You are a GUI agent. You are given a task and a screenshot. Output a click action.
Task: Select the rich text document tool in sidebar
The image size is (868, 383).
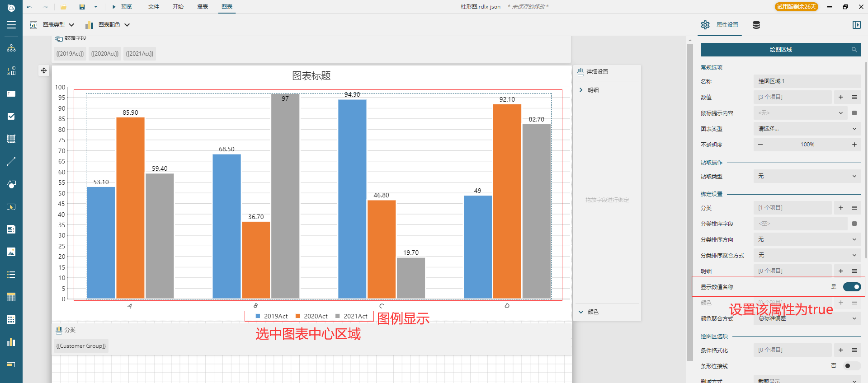point(11,229)
